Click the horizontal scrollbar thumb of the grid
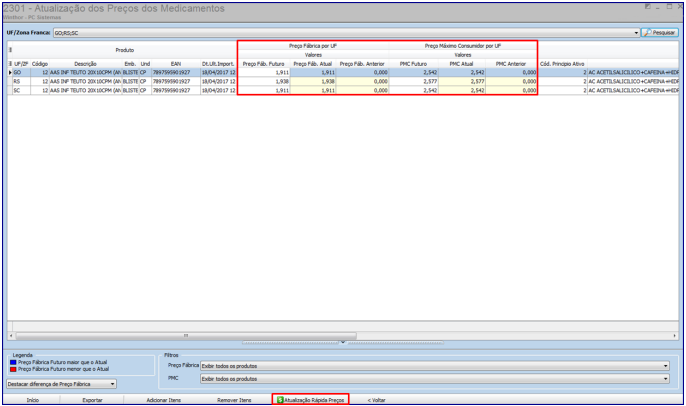Viewport: 686px width, 406px height. [x=186, y=336]
